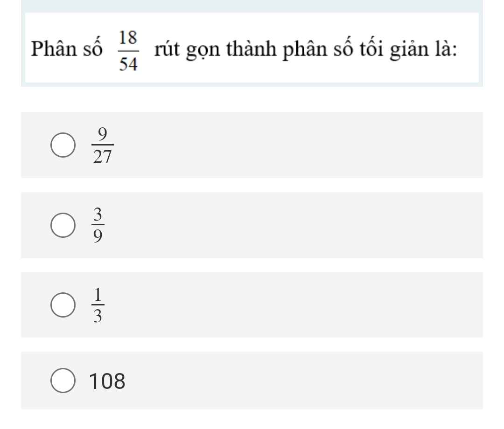This screenshot has height=429, width=504.
Task: Click empty space in the 9/27 answer row
Action: 299,145
